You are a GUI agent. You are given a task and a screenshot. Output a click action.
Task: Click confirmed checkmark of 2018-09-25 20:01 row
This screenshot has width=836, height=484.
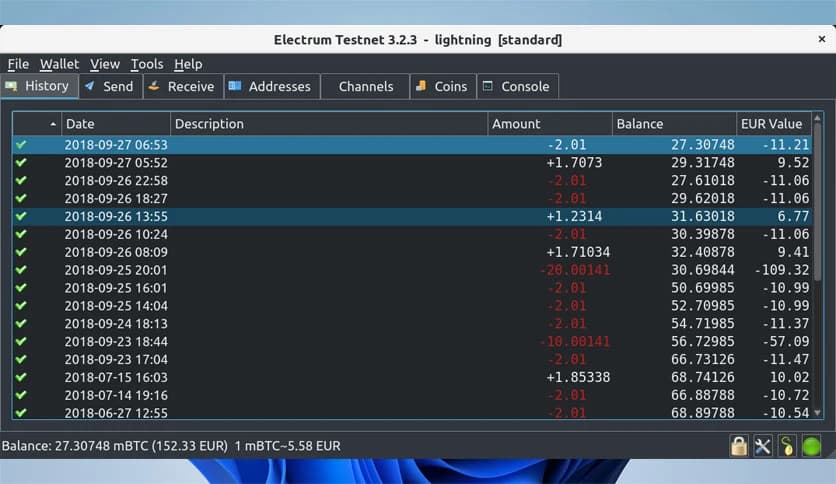pyautogui.click(x=21, y=270)
